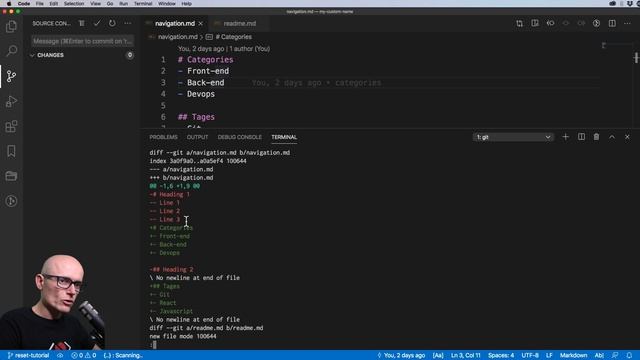
Task: Click the Scanning status bar item
Action: coord(123,355)
